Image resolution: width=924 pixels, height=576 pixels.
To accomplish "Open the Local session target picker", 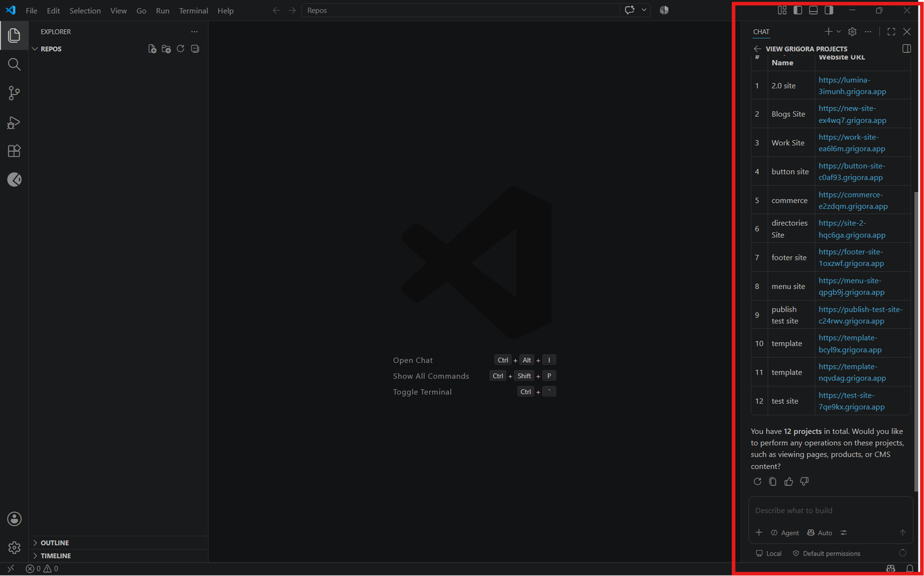I will (769, 554).
